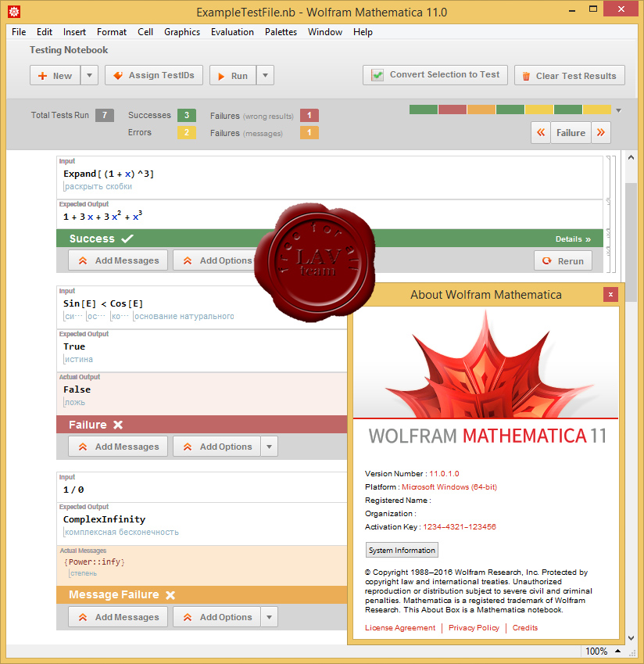Open the File menu
This screenshot has height=664, width=644.
[x=19, y=32]
